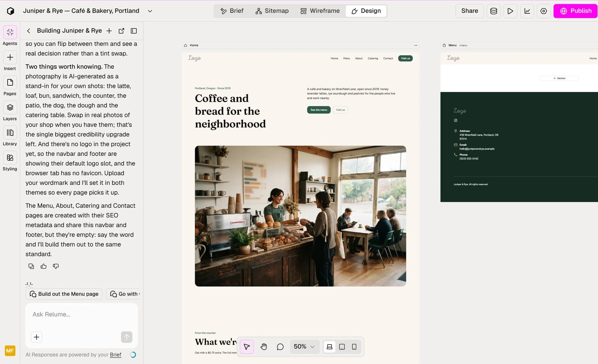This screenshot has height=364, width=598.
Task: Switch to mobile viewport
Action: (354, 347)
